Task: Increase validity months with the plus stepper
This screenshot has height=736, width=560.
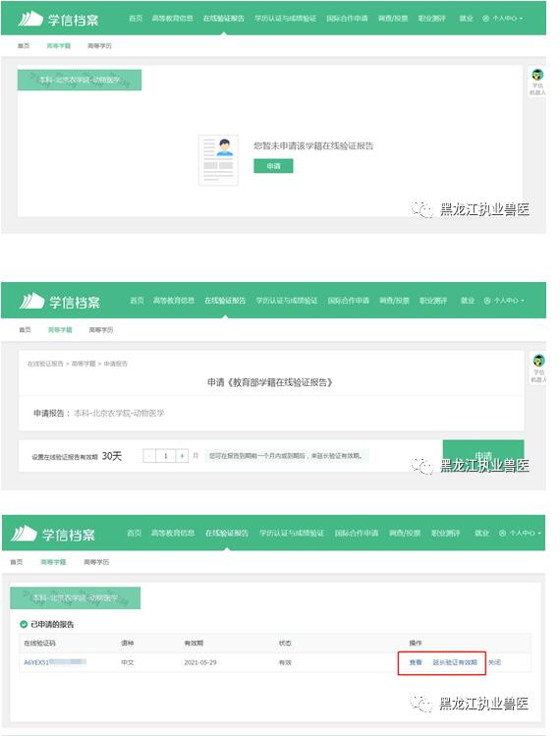Action: pyautogui.click(x=182, y=456)
